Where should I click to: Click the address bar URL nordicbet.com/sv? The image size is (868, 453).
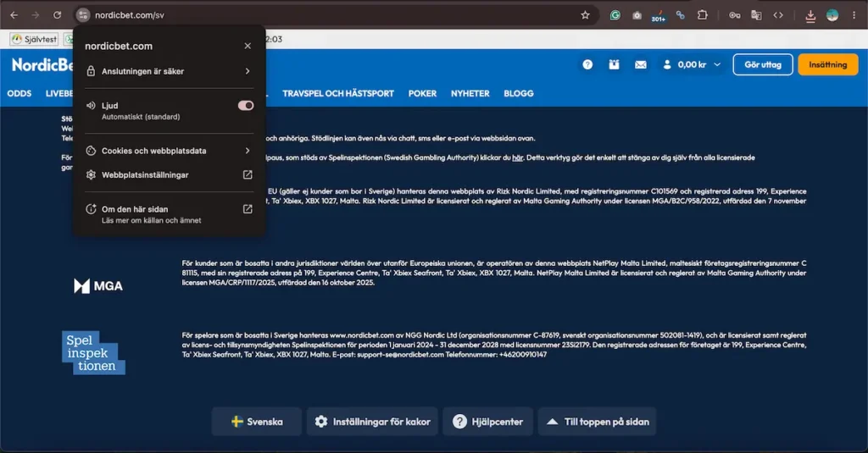tap(130, 15)
